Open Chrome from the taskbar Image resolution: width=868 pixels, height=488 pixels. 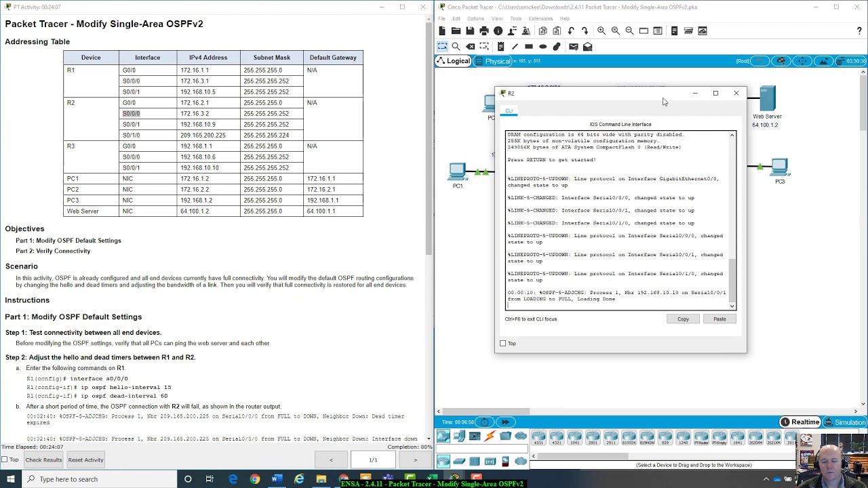click(x=254, y=479)
